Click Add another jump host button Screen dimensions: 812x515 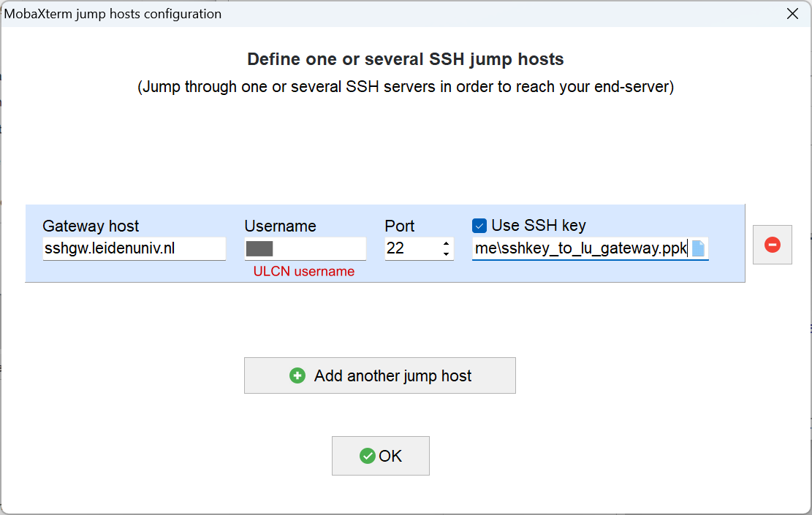pyautogui.click(x=379, y=375)
